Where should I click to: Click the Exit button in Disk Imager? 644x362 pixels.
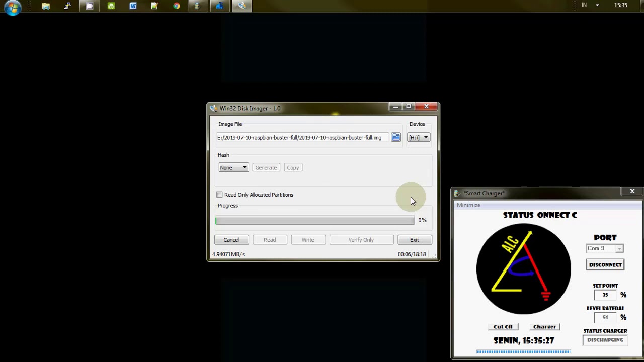[x=415, y=240]
